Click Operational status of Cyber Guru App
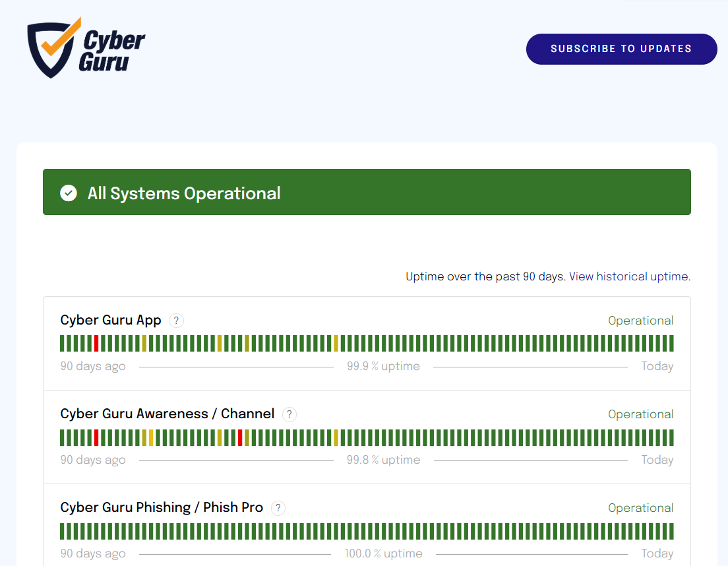This screenshot has height=566, width=728. click(641, 321)
